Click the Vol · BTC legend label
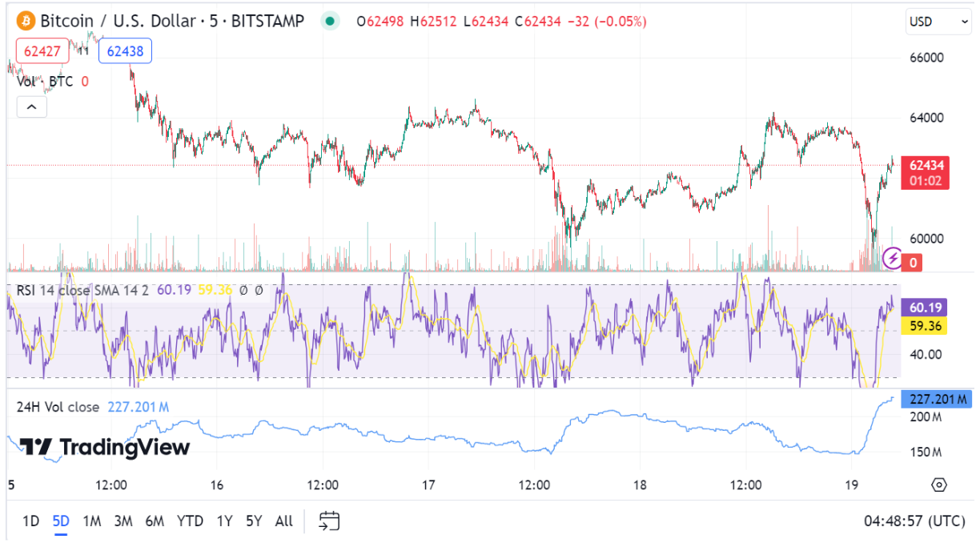This screenshot has width=980, height=551. (x=45, y=81)
